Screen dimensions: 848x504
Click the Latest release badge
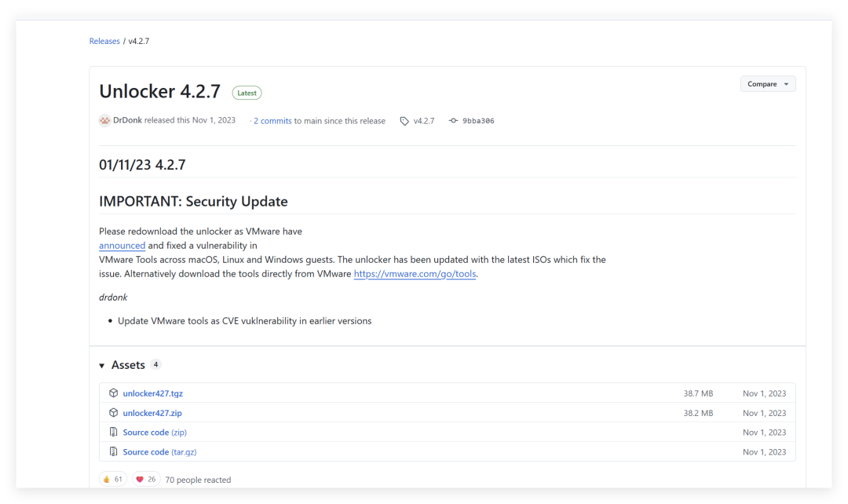(247, 93)
